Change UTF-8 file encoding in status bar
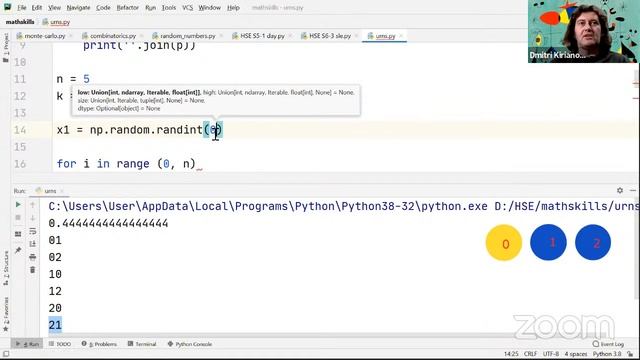 (551, 354)
